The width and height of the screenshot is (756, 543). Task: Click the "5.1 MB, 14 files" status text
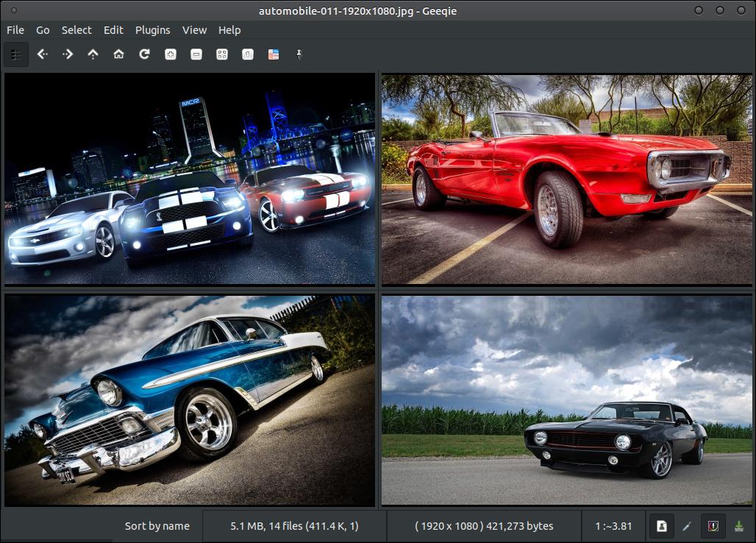[295, 526]
